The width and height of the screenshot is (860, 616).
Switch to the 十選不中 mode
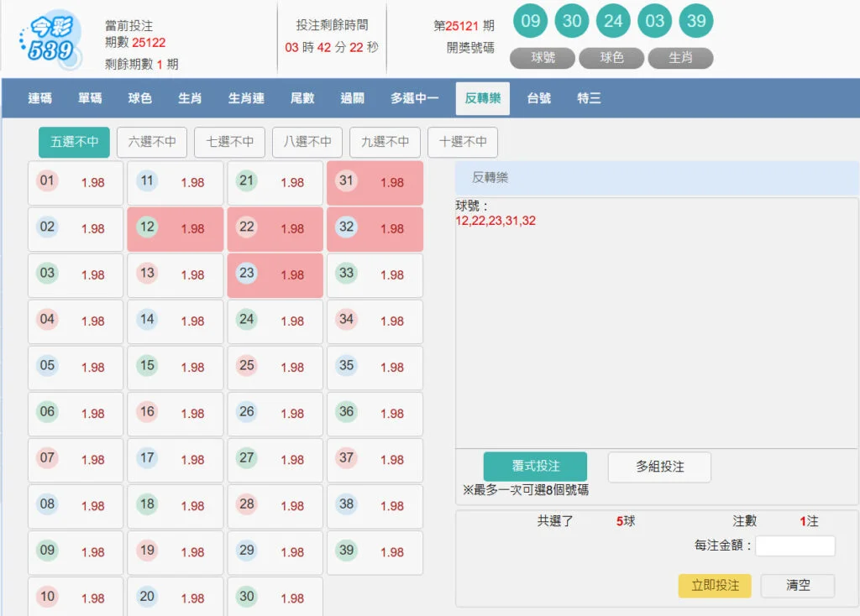(x=463, y=142)
